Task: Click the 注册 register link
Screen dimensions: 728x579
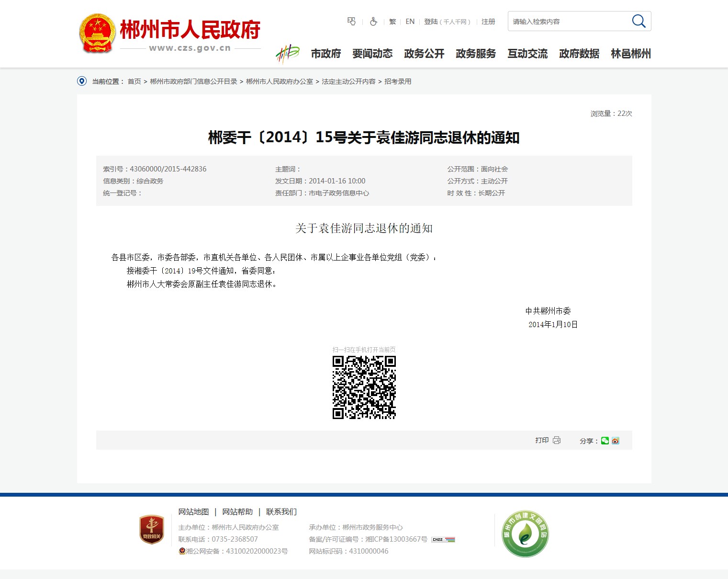Action: 488,22
